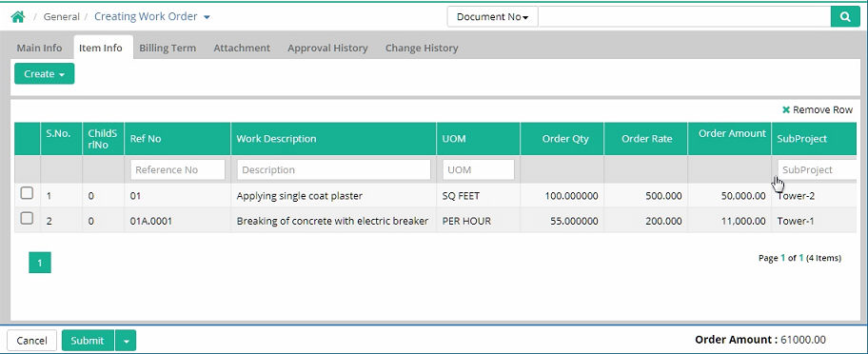Screen dimensions: 868x354
Task: Select 'Applying single coat plaster' cell
Action: click(x=333, y=196)
